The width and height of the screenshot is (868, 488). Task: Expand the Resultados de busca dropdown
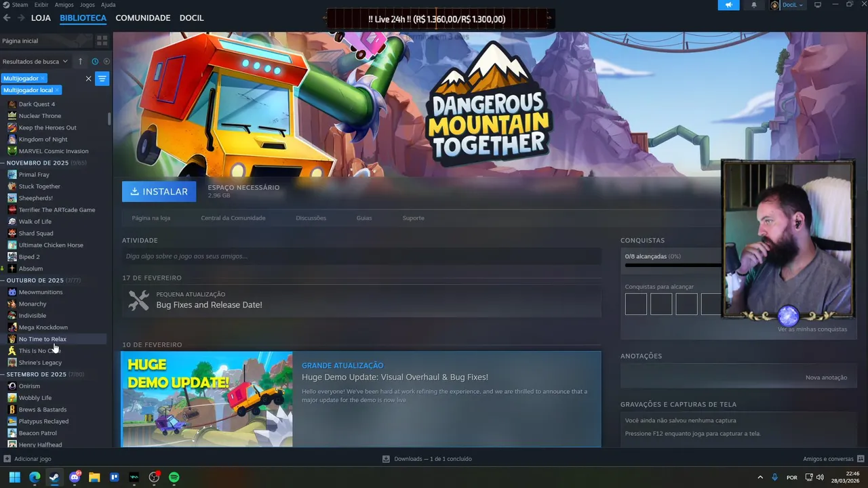(x=35, y=62)
